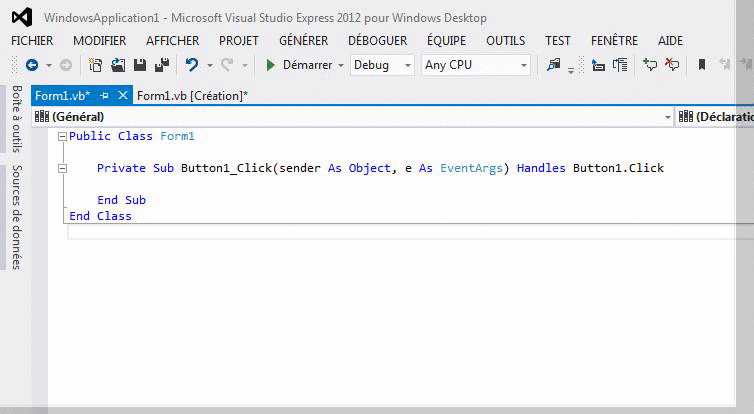
Task: Click 'Handles' keyword in the code
Action: [541, 168]
